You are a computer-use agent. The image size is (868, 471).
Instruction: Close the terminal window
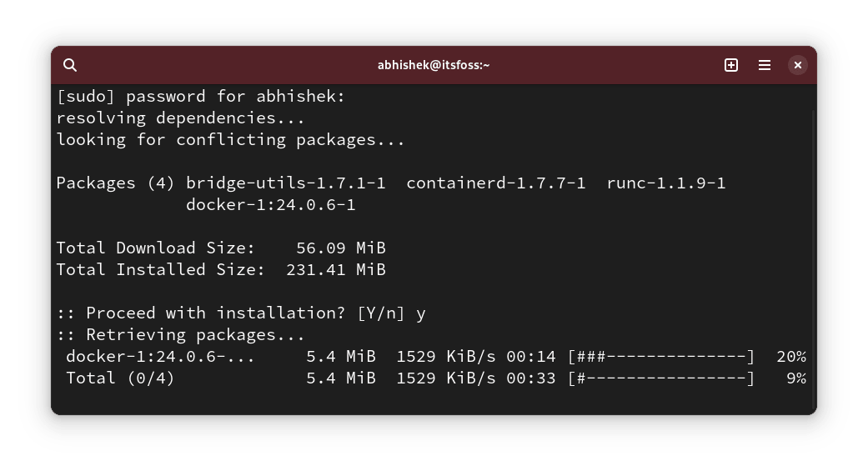(x=798, y=65)
